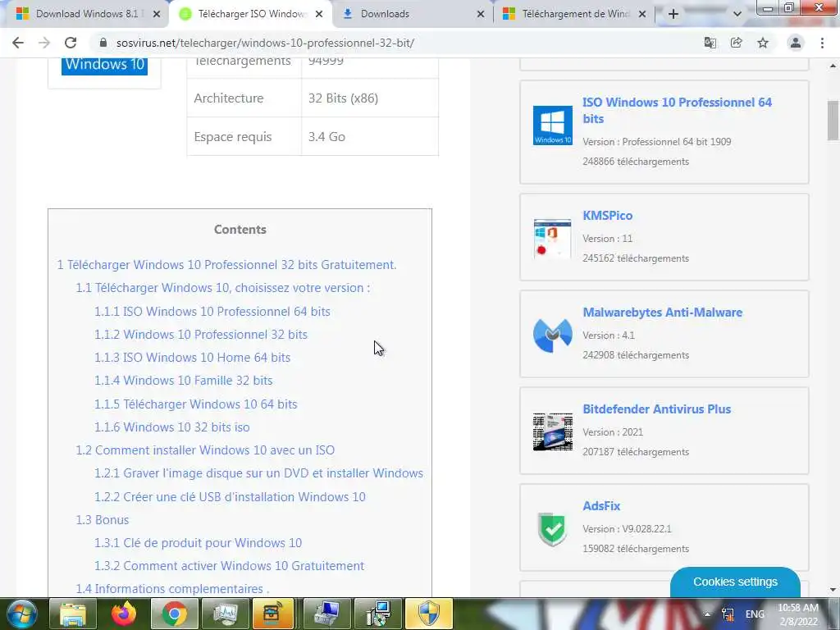
Task: Go back to the previous page
Action: click(18, 43)
